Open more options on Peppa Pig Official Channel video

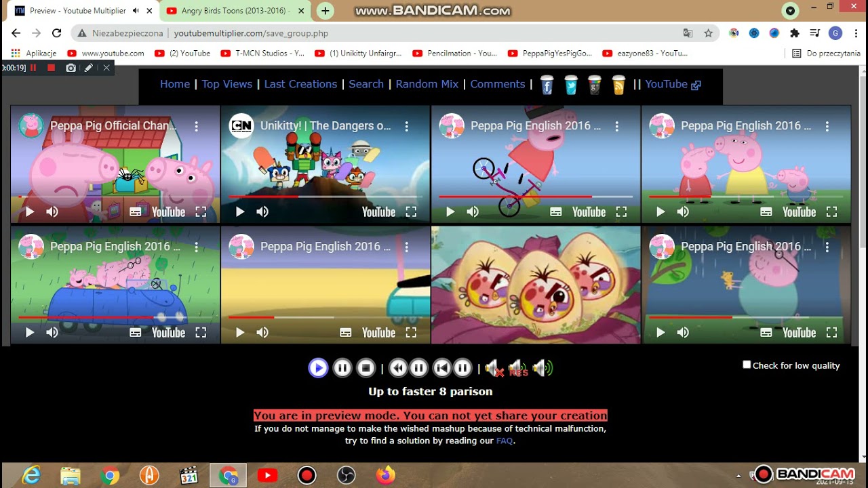(x=196, y=126)
